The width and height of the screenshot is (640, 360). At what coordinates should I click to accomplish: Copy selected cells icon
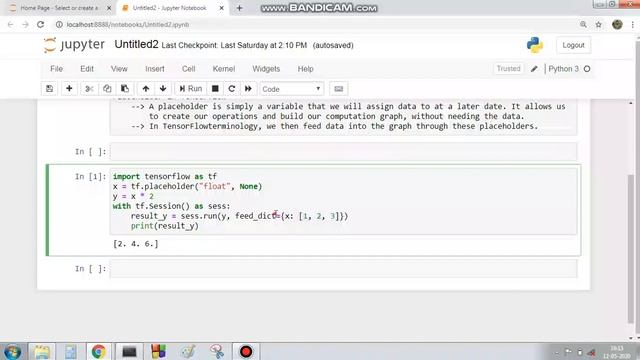(107, 89)
